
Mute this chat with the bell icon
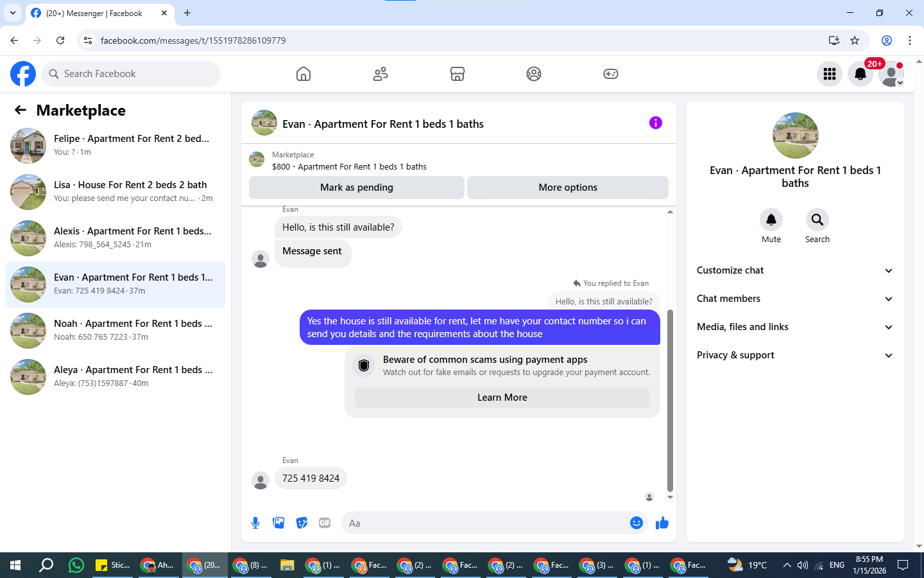(771, 220)
